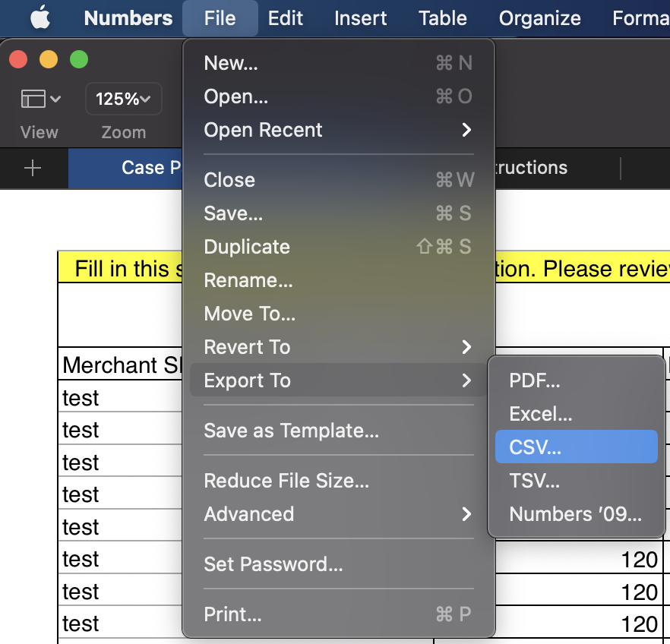Expand the Open Recent submenu
The image size is (670, 644).
pyautogui.click(x=339, y=130)
